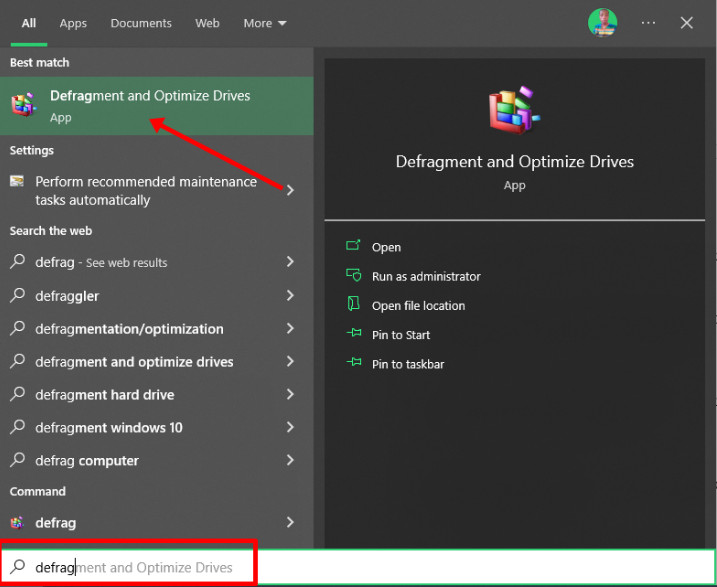The height and width of the screenshot is (587, 717).
Task: Expand defrag command chevron
Action: click(290, 522)
